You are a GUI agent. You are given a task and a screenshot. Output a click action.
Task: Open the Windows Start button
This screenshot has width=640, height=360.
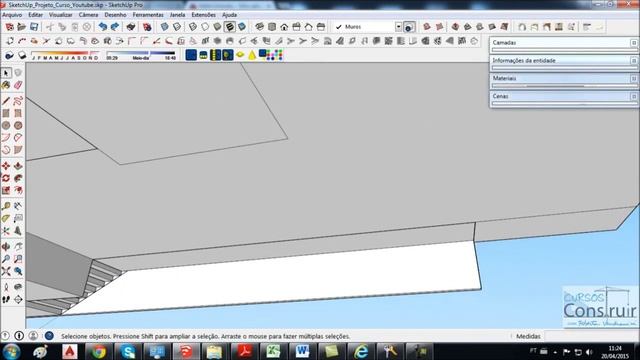[x=11, y=351]
